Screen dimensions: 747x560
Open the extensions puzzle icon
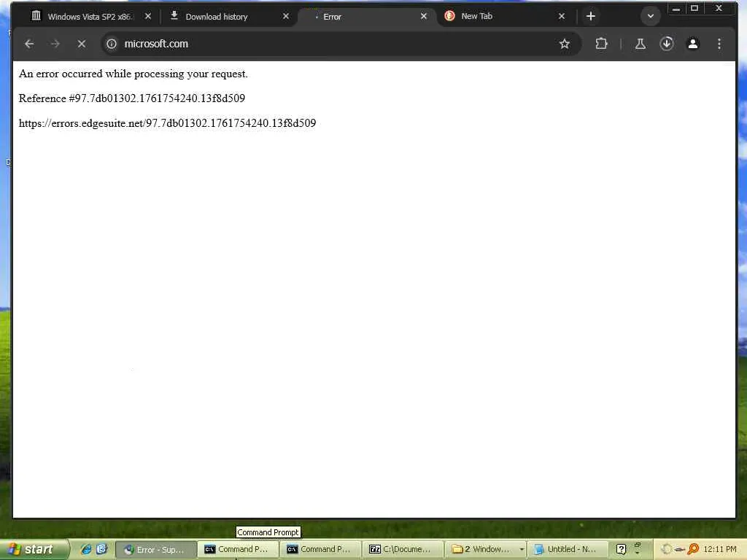pyautogui.click(x=601, y=44)
